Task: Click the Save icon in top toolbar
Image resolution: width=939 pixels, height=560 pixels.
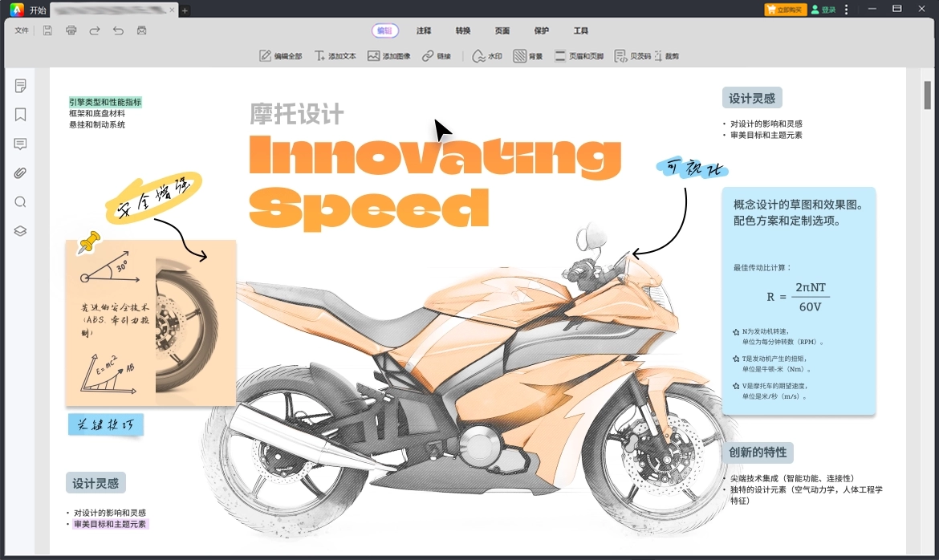Action: coord(47,30)
